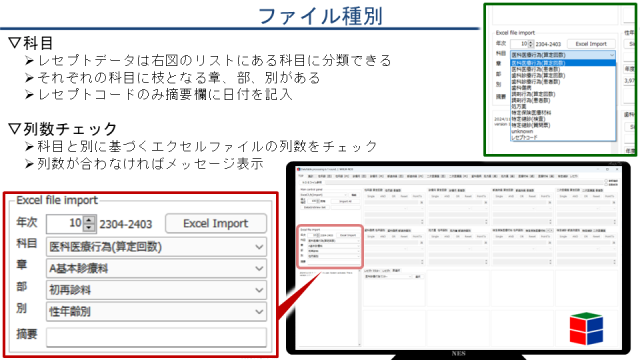
Task: Decrease 年次 with down arrow in red-framed panel
Action: click(x=89, y=228)
